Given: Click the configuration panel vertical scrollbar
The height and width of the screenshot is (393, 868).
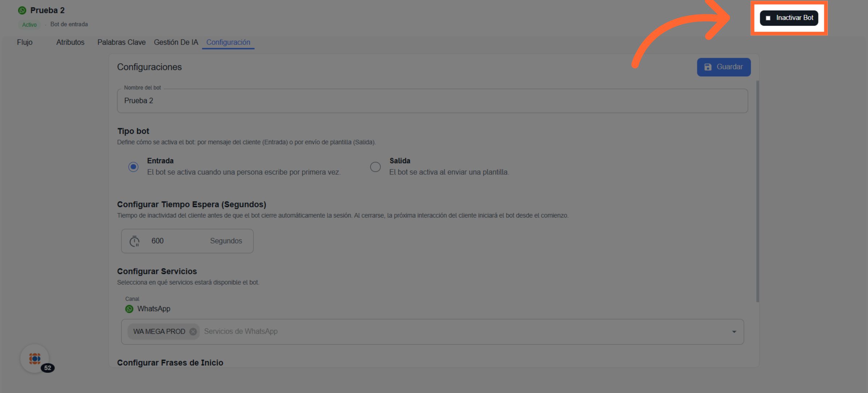Looking at the screenshot, I should coord(757,191).
